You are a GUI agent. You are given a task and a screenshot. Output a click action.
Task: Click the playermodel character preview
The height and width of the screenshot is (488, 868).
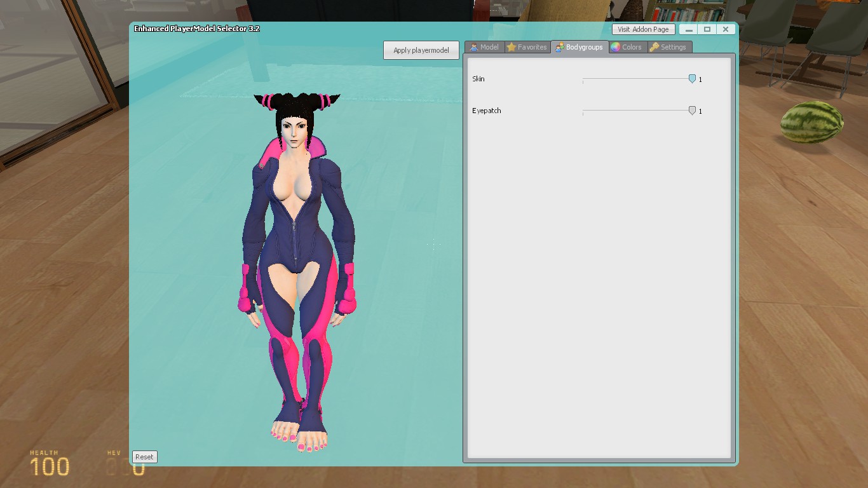point(297,273)
